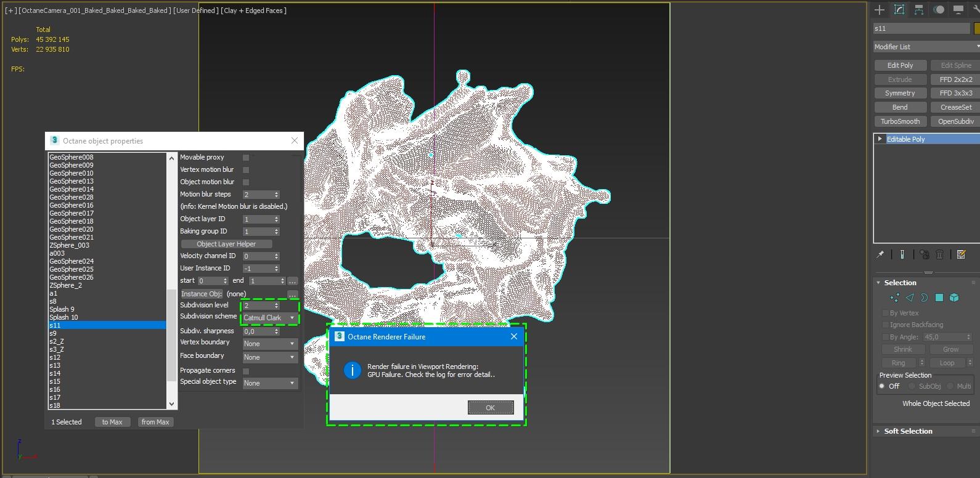Click the Octane object properties title icon

[x=54, y=140]
